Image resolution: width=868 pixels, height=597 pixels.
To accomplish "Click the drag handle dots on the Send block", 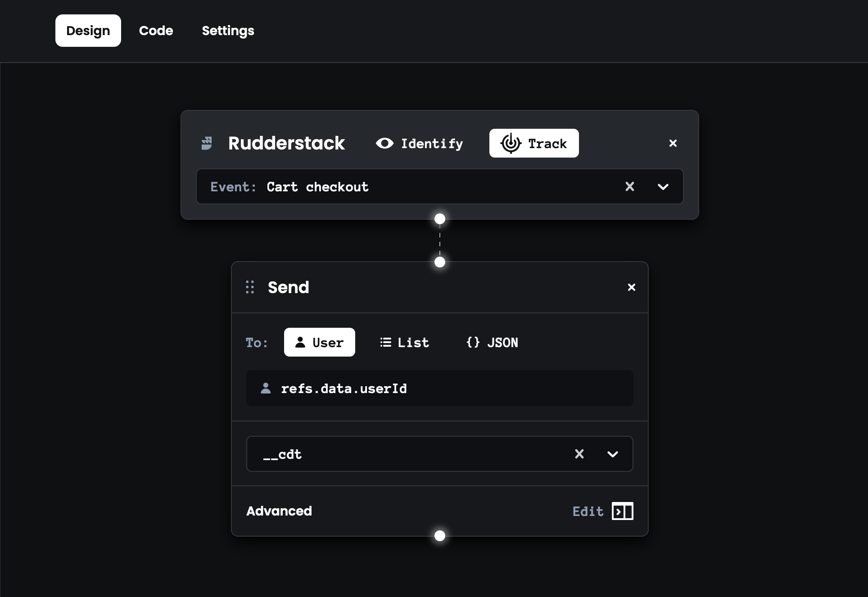I will click(250, 287).
